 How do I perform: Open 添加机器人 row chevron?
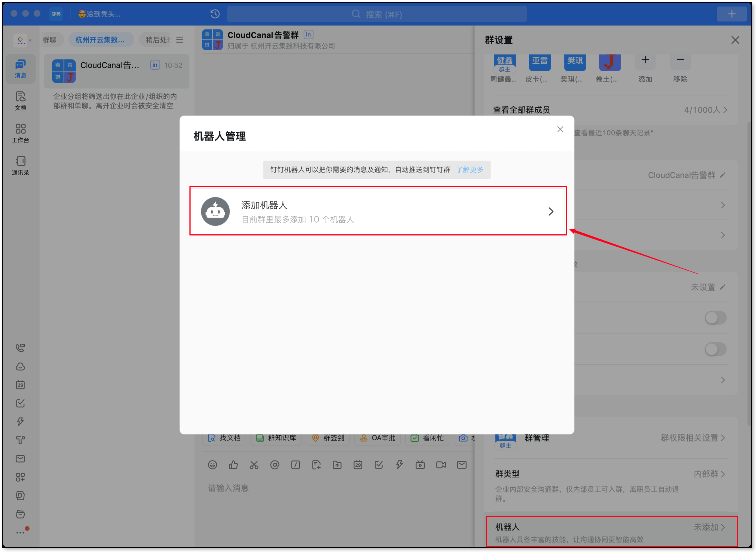point(551,211)
